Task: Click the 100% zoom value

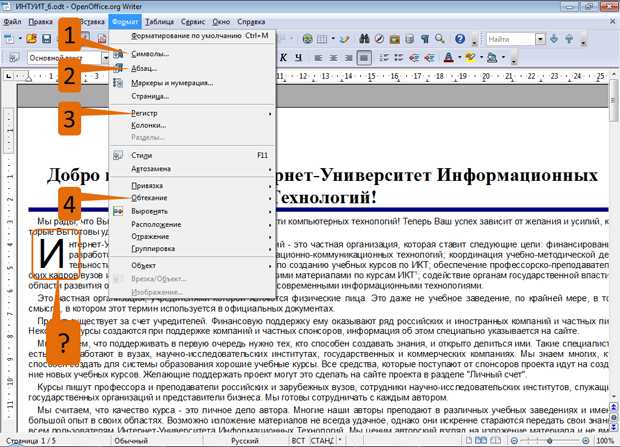Action: click(605, 440)
